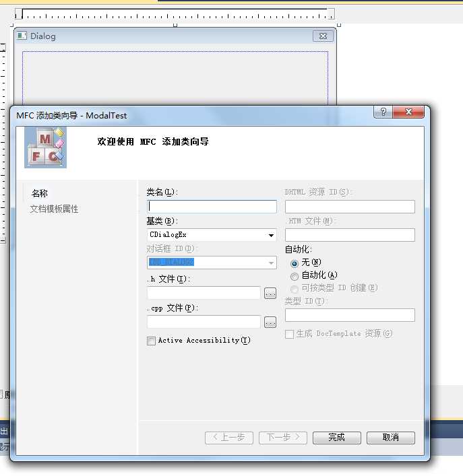This screenshot has width=463, height=476.
Task: Click the 自动化: group label
Action: (x=299, y=249)
